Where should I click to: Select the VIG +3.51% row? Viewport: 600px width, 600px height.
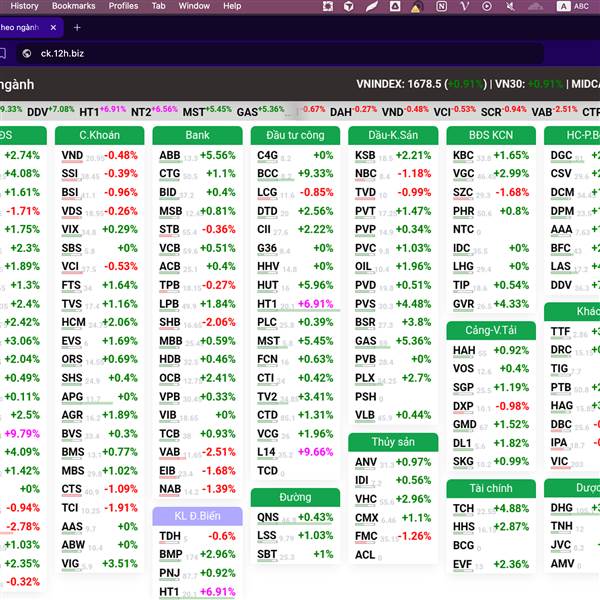[x=99, y=564]
